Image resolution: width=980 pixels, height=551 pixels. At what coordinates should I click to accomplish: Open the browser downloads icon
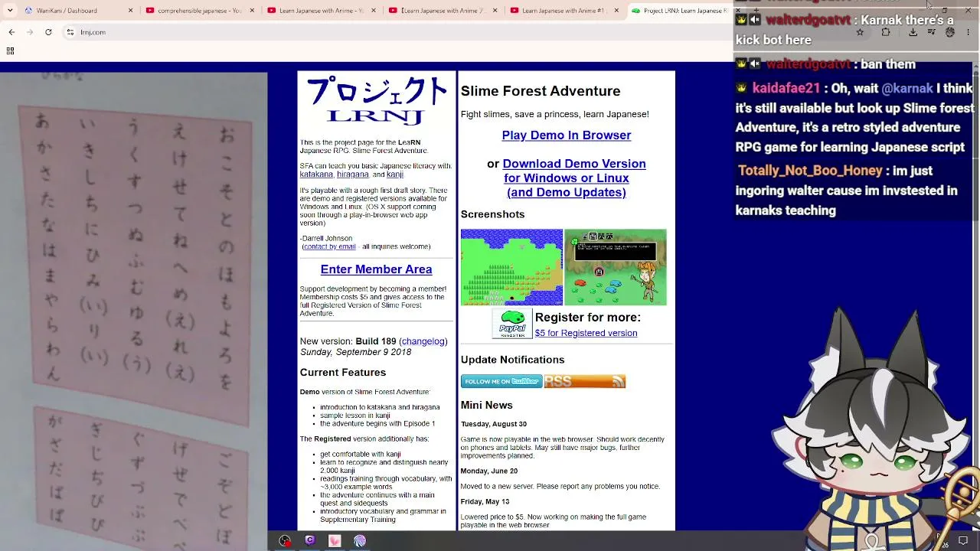click(x=913, y=32)
